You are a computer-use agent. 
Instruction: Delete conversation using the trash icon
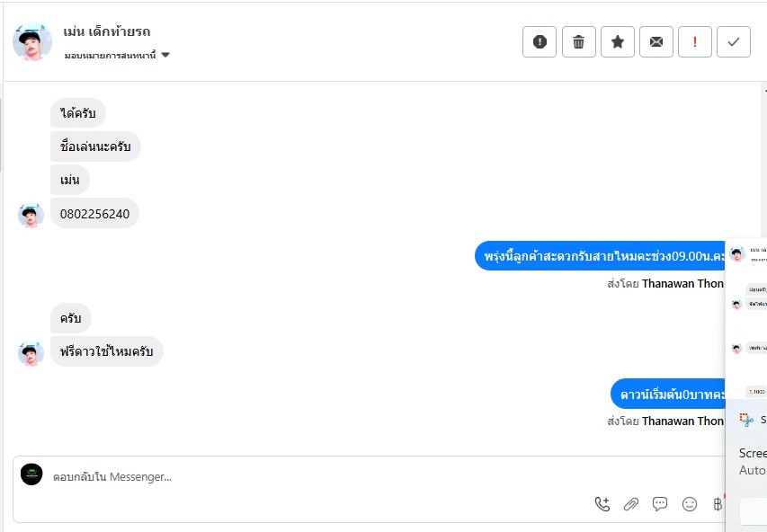pyautogui.click(x=579, y=42)
